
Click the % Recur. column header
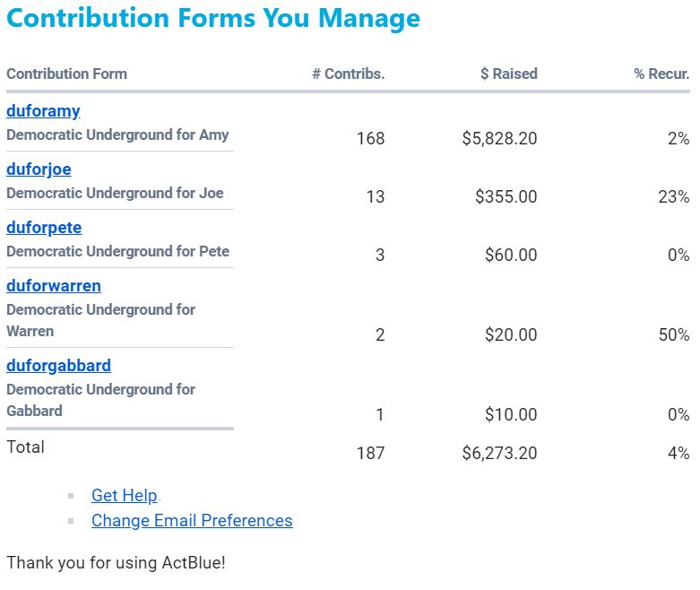661,74
